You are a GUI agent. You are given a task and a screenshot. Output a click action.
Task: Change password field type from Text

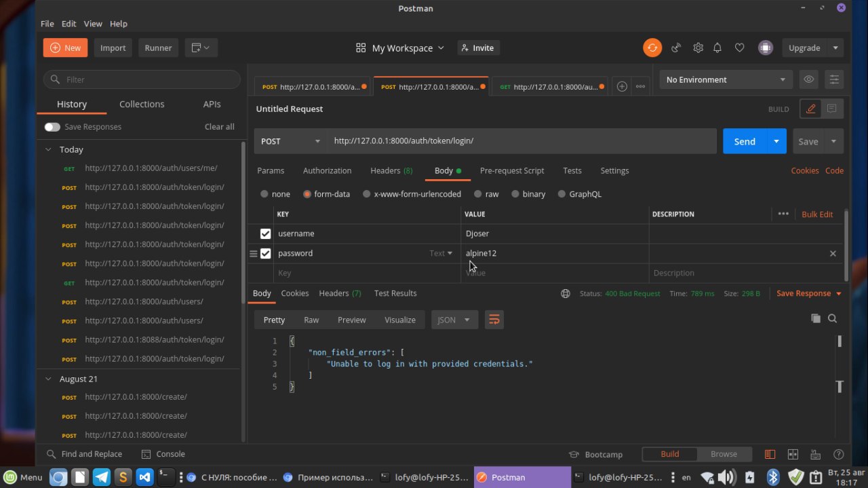click(440, 253)
